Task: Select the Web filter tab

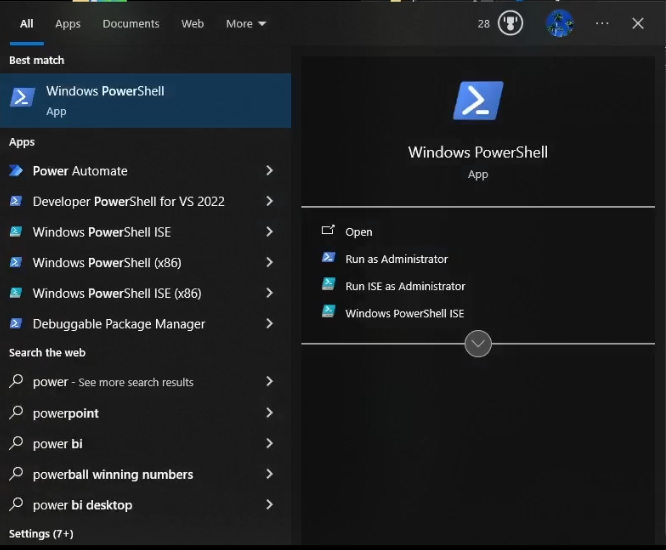Action: (193, 24)
